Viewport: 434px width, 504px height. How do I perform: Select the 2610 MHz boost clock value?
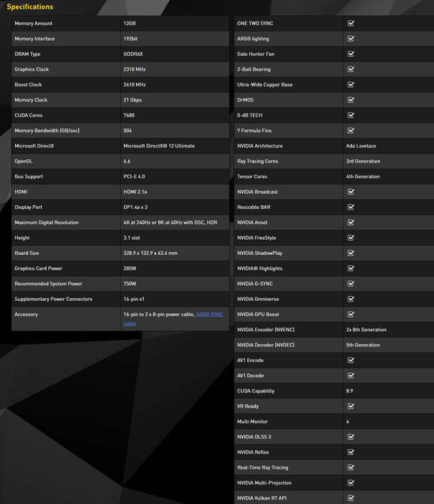click(135, 84)
